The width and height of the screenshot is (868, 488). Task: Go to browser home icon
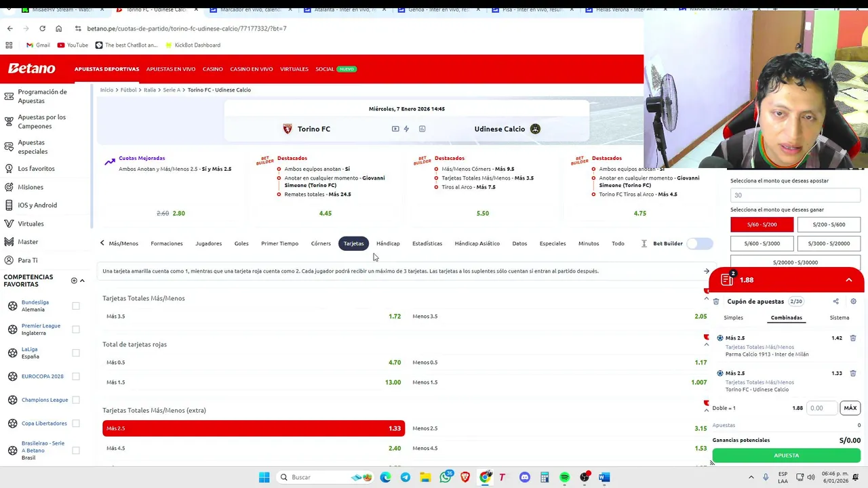[x=58, y=28]
